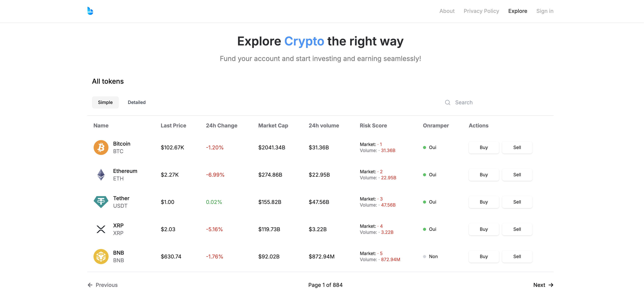Switch to the Simple view tab
644x295 pixels.
(x=105, y=102)
